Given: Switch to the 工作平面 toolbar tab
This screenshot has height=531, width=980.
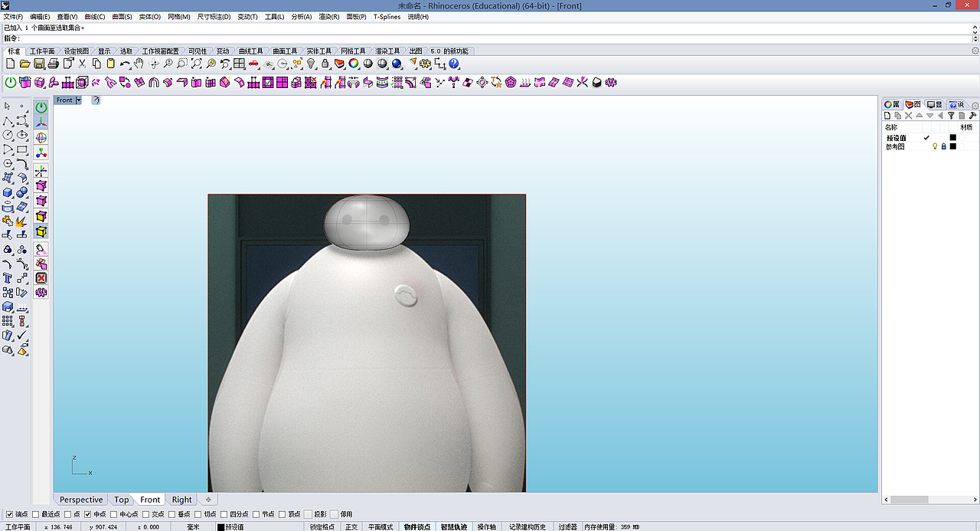Looking at the screenshot, I should coord(42,51).
